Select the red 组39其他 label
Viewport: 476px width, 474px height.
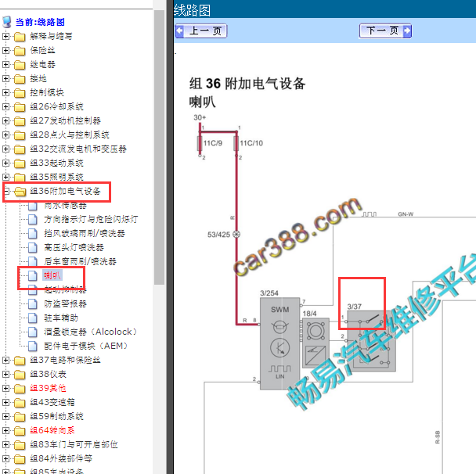[x=48, y=389]
